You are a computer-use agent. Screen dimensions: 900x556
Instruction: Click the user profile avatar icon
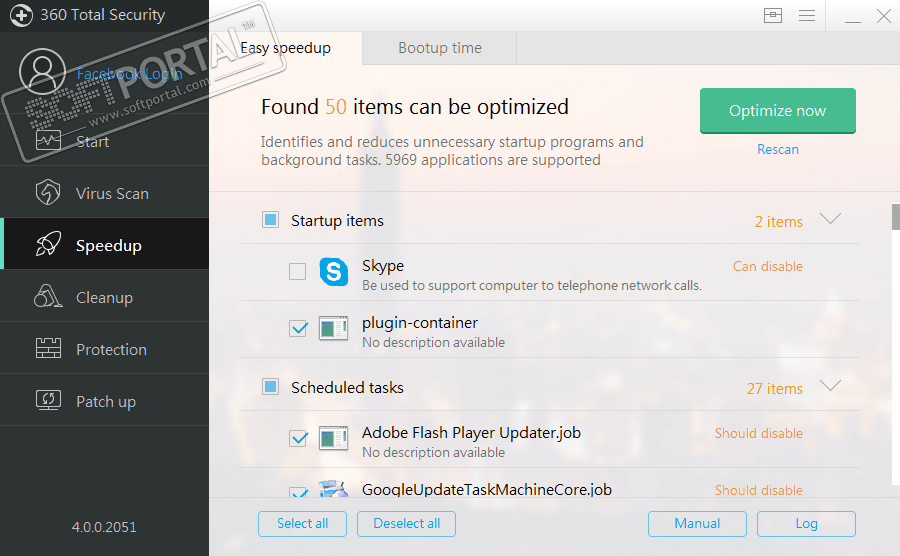(43, 71)
